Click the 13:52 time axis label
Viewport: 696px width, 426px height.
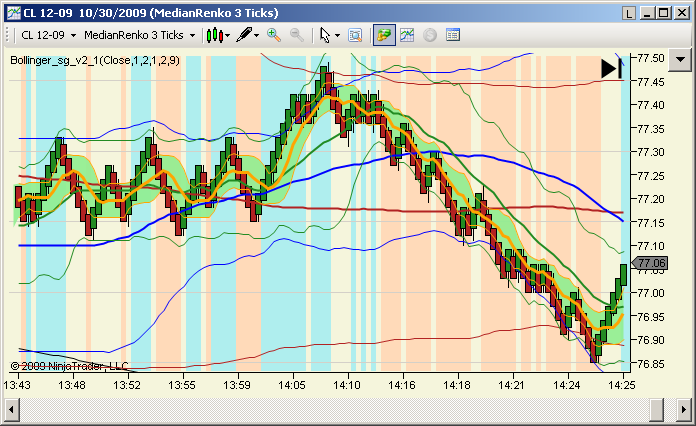(127, 385)
